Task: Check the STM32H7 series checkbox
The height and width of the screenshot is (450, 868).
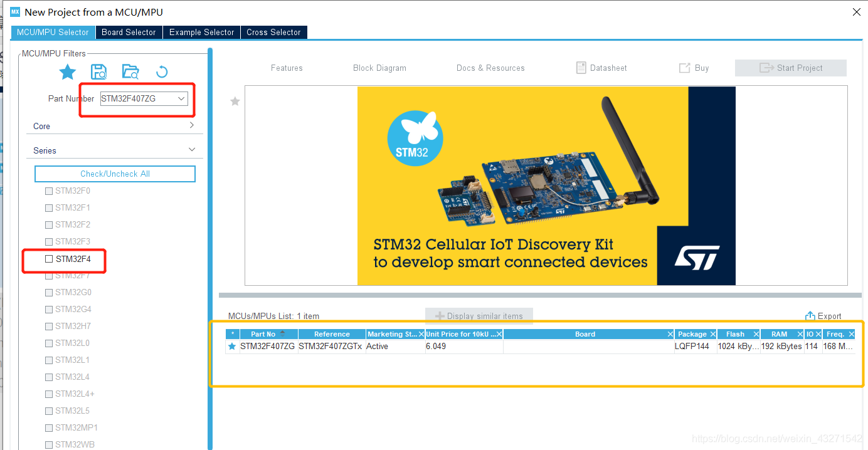Action: pyautogui.click(x=49, y=326)
